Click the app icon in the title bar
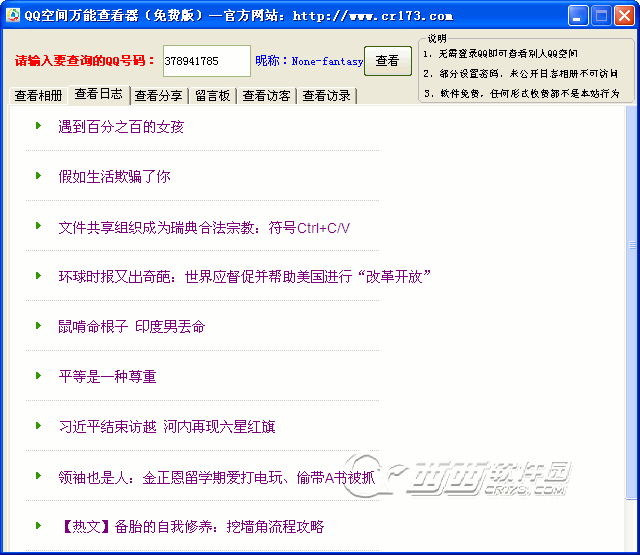This screenshot has height=555, width=640. click(x=13, y=16)
